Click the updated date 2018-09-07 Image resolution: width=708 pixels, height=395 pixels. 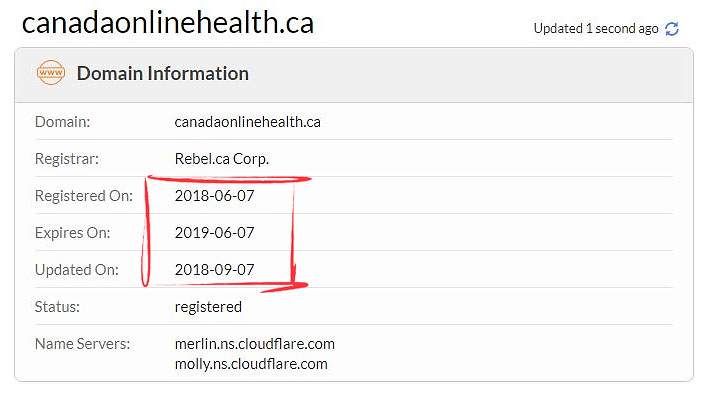214,270
